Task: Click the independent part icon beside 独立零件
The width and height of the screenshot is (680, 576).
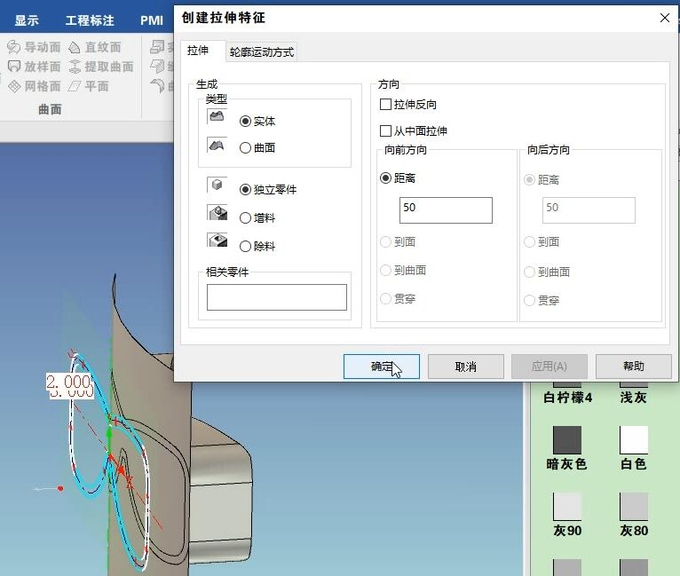Action: (217, 185)
